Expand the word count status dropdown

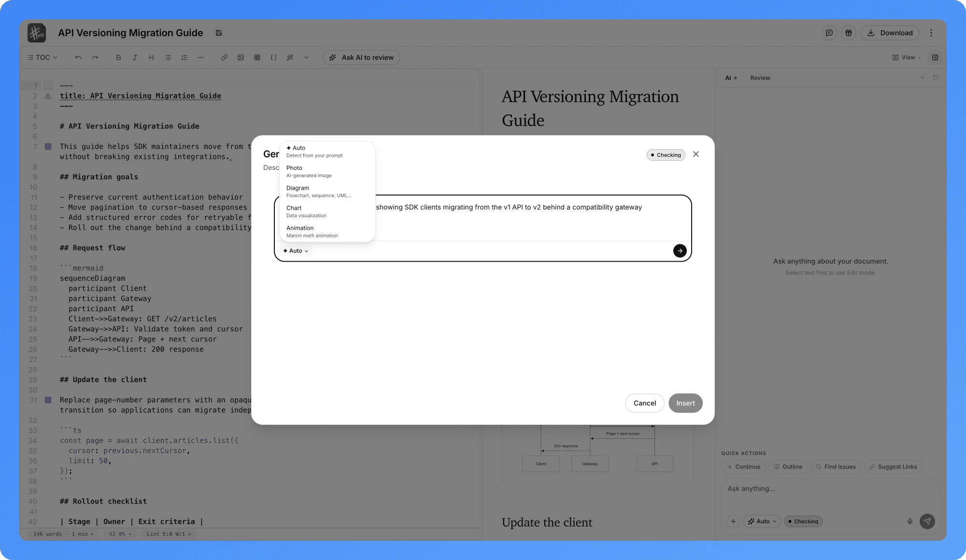(x=63, y=534)
